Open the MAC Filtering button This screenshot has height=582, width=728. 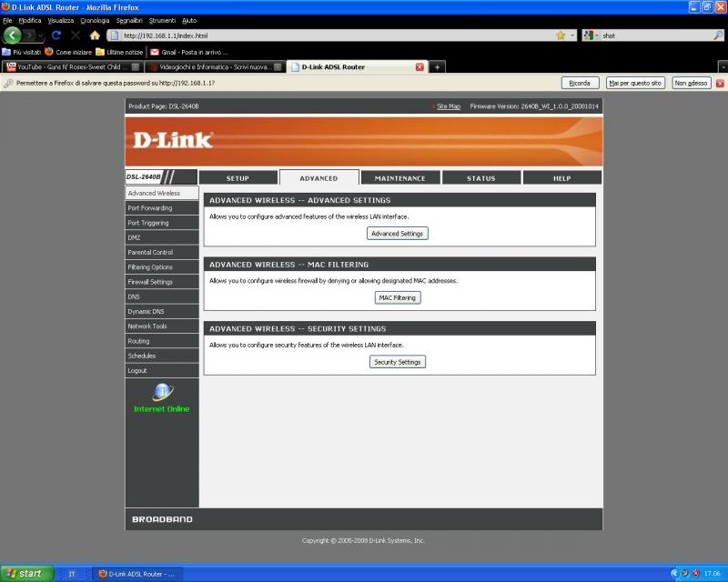[x=398, y=297]
